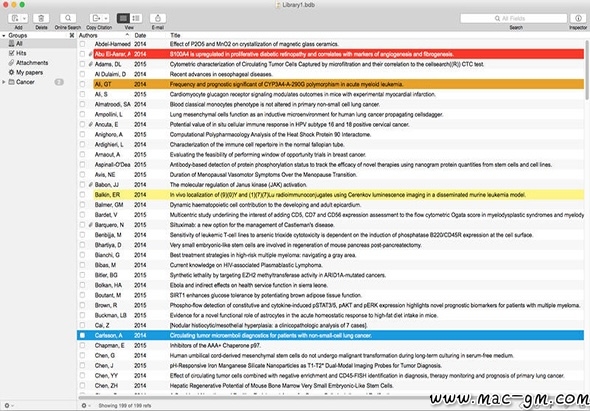590x411 pixels.
Task: Tick checkbox for Al Dulaimi, D reference
Action: (82, 74)
